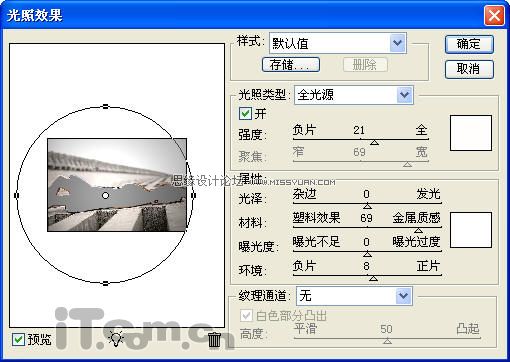Screen dimensions: 510x362
Task: Click the 曝光过度 label
Action: 416,242
